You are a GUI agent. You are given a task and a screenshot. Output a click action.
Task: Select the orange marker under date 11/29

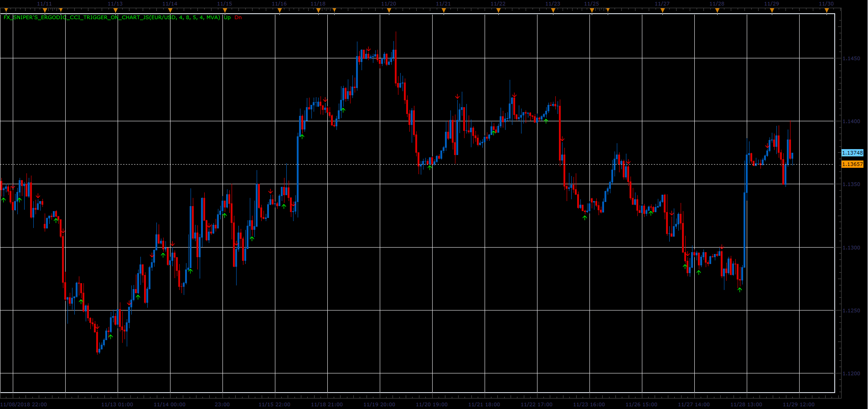click(x=772, y=9)
